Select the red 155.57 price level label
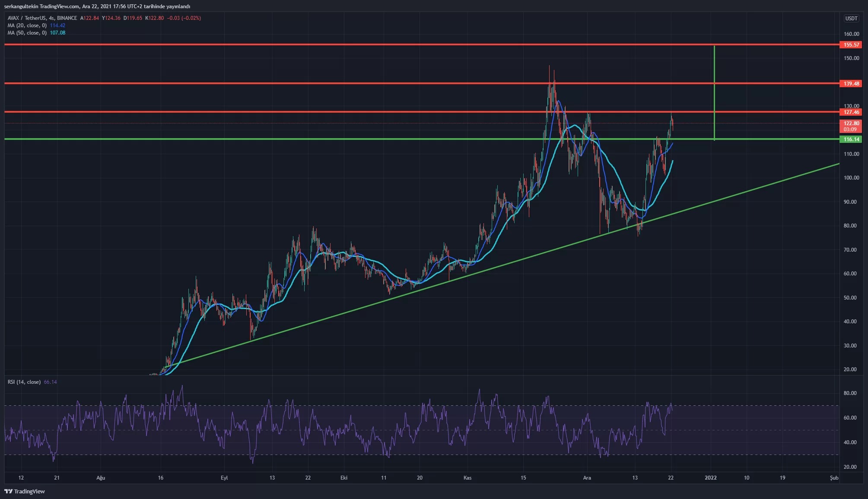 pyautogui.click(x=851, y=45)
